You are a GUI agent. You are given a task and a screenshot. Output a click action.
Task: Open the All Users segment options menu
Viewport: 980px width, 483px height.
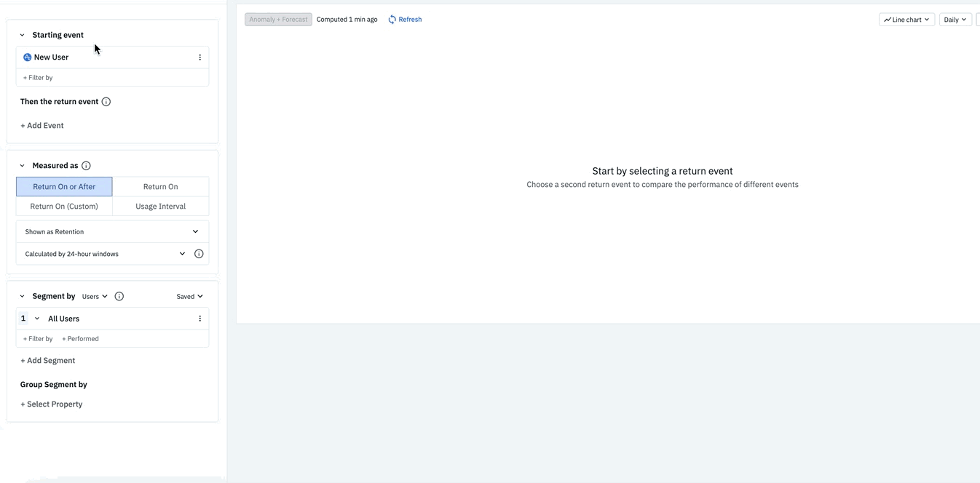tap(200, 318)
